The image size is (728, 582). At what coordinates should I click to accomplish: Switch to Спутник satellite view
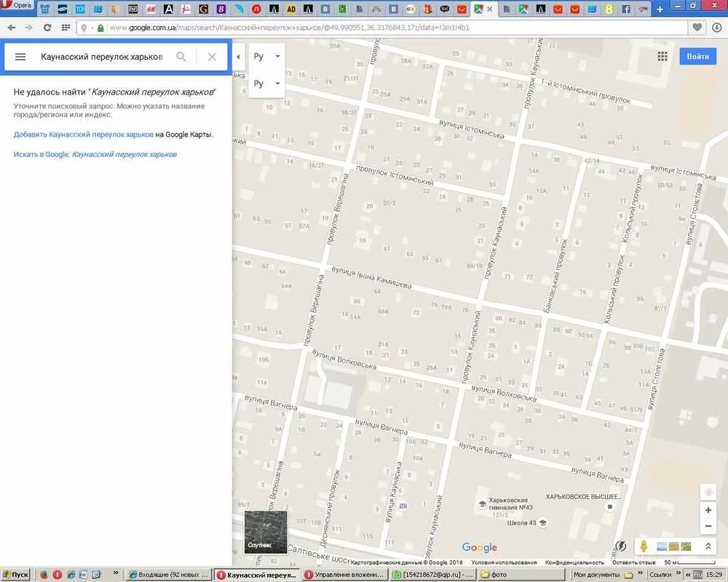coord(266,533)
